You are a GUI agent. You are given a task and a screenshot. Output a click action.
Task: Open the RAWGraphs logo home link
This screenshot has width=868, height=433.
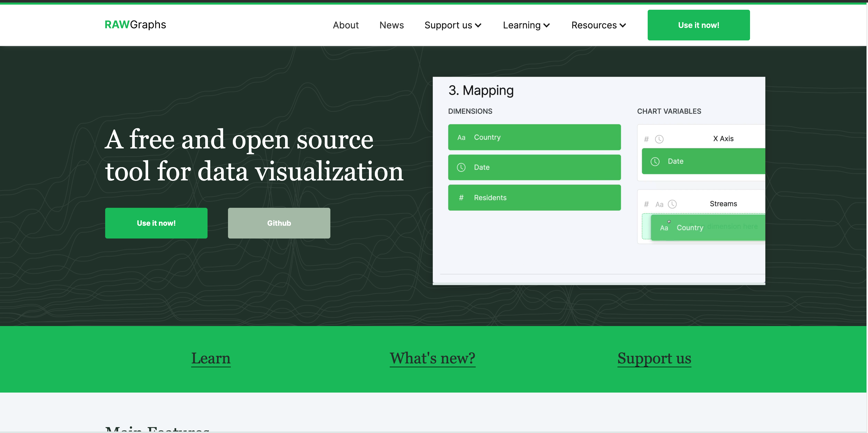pyautogui.click(x=135, y=25)
